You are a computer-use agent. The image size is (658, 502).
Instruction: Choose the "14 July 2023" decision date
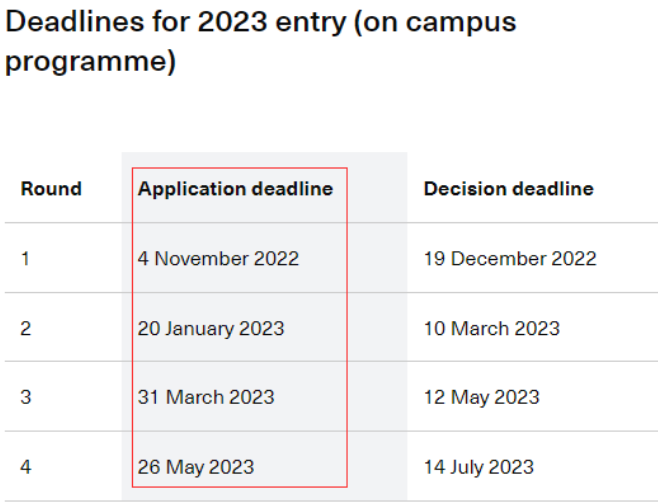[478, 466]
